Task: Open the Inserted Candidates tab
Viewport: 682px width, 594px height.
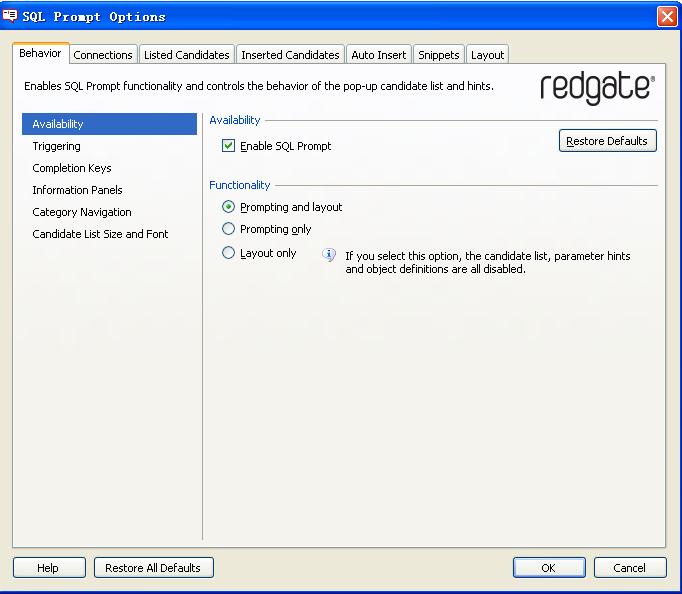Action: click(x=290, y=55)
